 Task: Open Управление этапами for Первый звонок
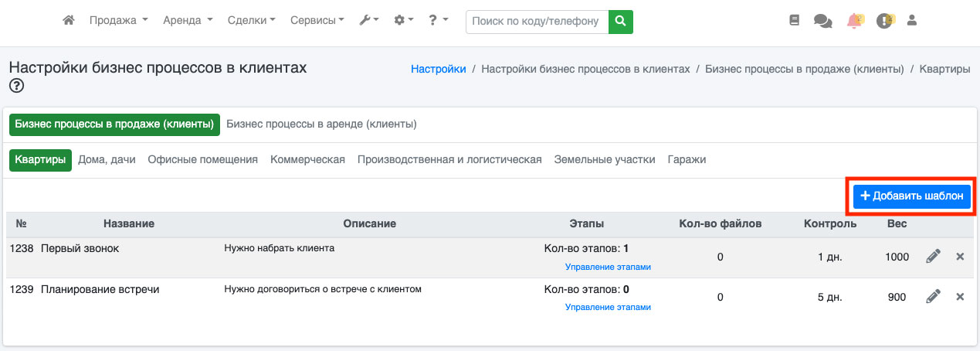(x=608, y=267)
